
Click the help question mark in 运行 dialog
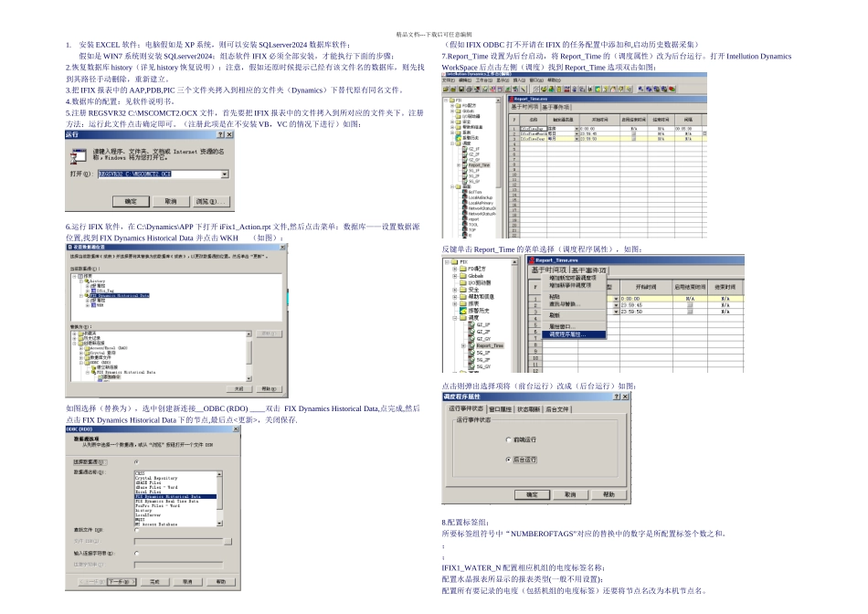tap(220, 134)
